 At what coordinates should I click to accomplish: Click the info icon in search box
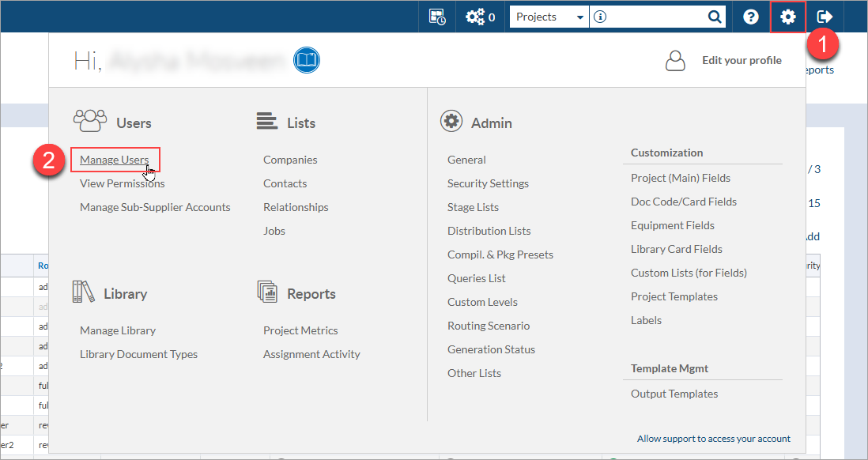[600, 17]
